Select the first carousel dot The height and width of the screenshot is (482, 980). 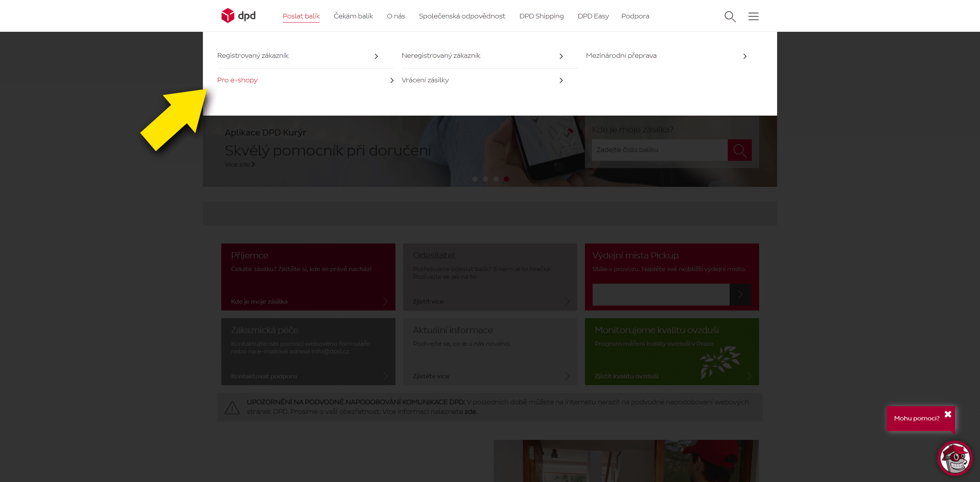pyautogui.click(x=475, y=179)
